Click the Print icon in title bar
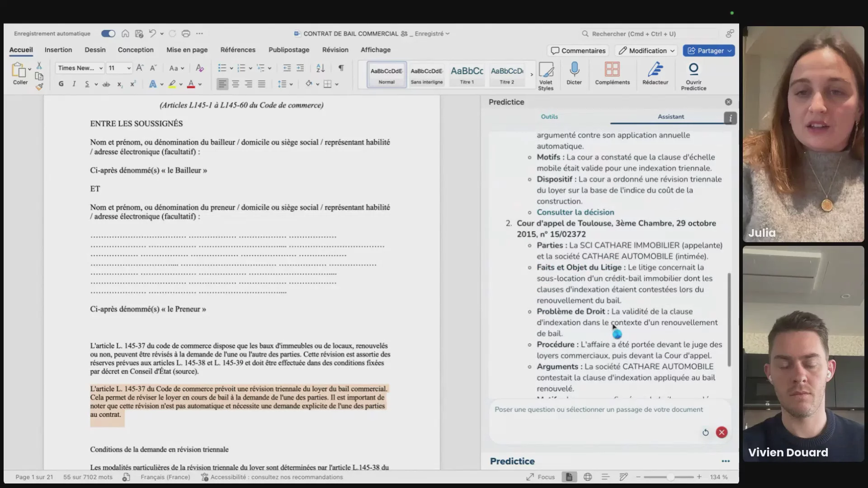 point(186,33)
